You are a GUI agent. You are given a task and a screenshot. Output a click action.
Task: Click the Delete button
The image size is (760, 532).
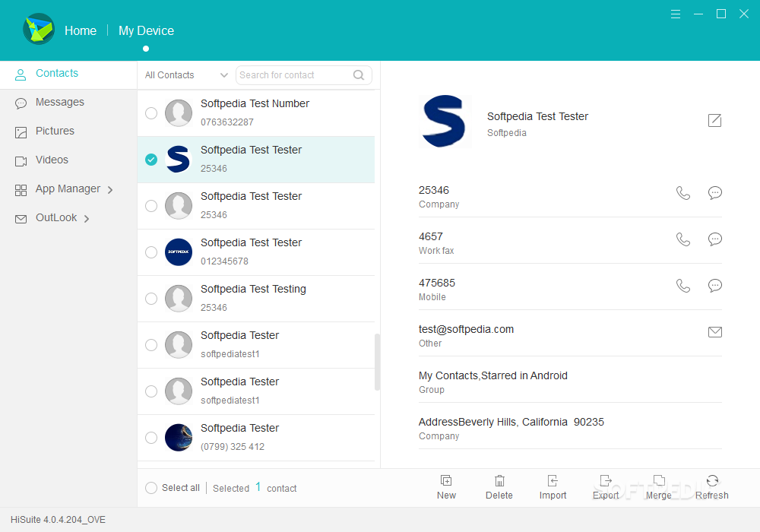point(499,487)
